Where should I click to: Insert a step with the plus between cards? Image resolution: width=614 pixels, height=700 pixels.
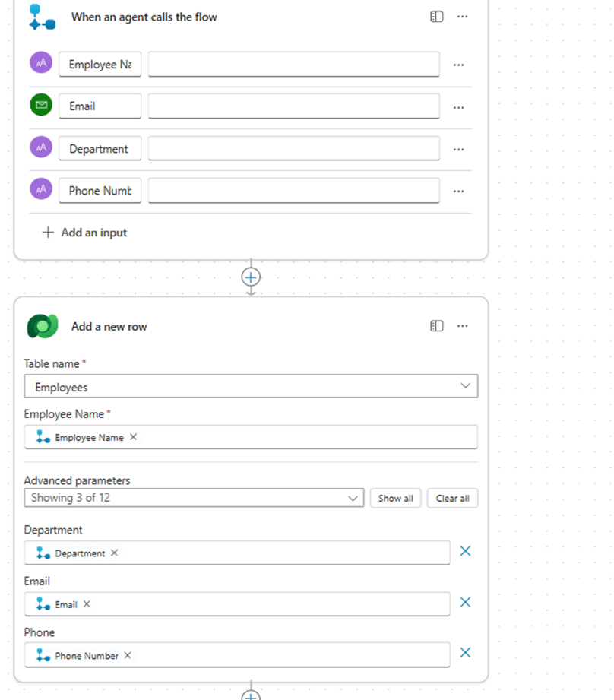[251, 277]
